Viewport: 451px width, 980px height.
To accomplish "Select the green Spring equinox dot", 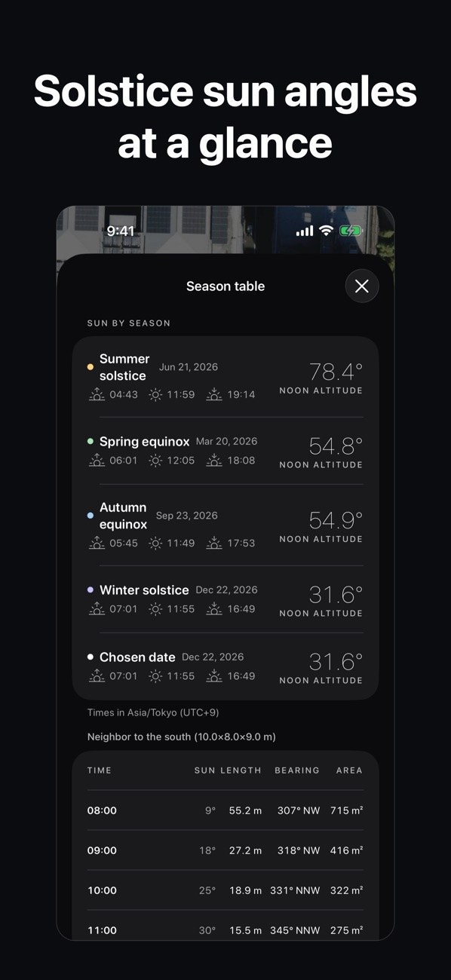I will point(91,442).
